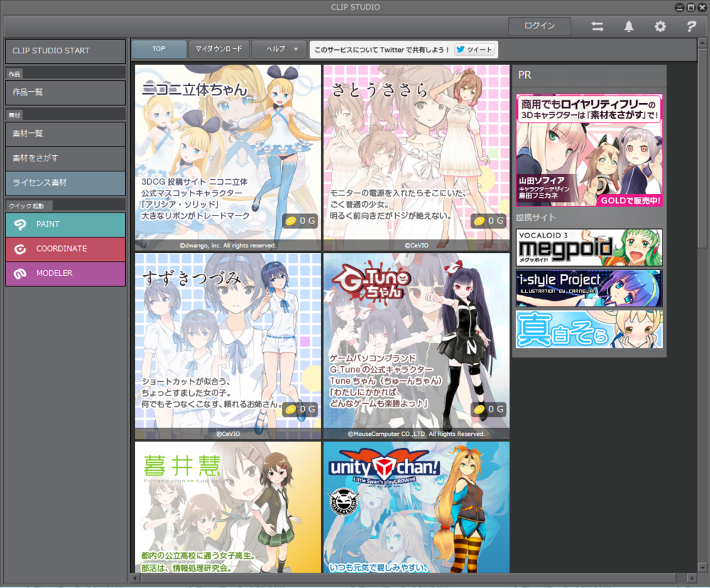Click the help question mark icon
The width and height of the screenshot is (710, 588).
(691, 26)
